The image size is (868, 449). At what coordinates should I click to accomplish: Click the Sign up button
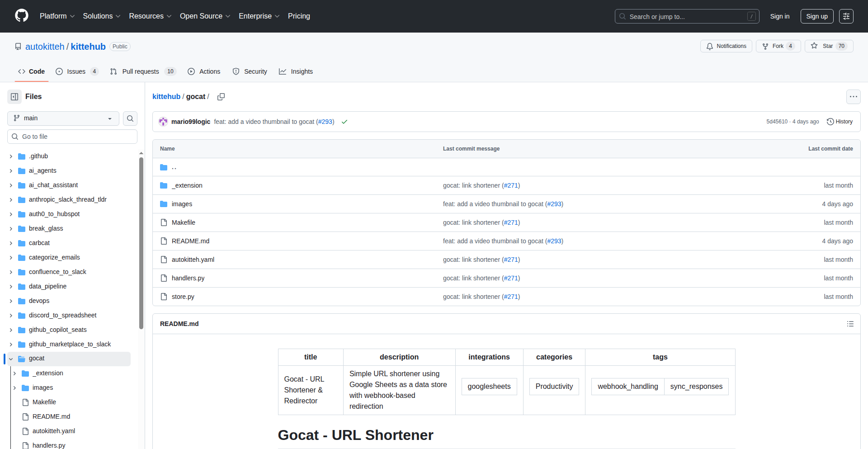816,16
